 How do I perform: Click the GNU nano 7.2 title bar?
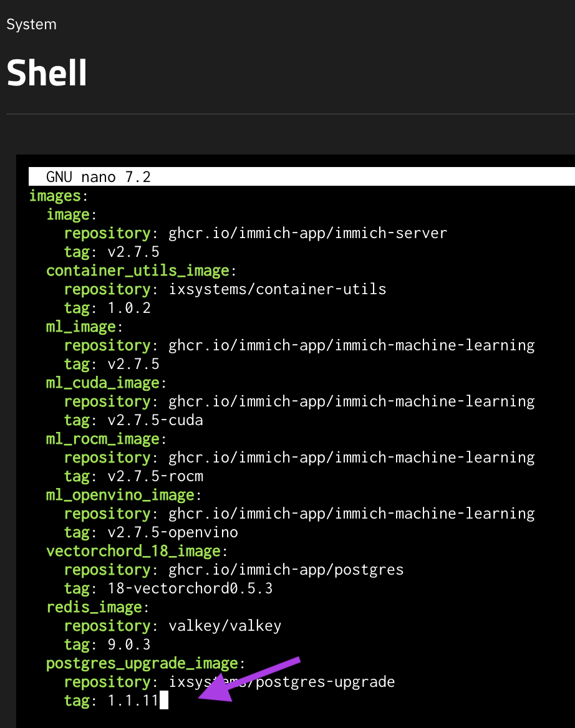(98, 177)
